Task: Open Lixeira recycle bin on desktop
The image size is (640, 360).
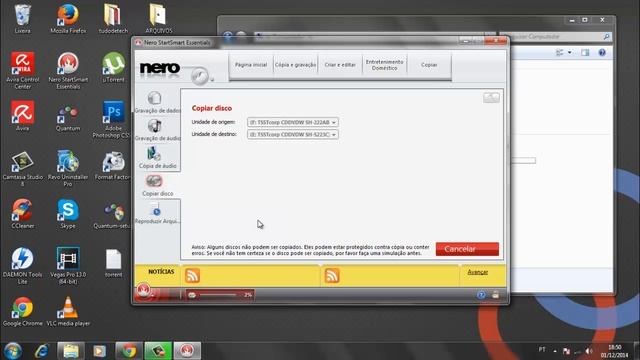Action: [22, 19]
